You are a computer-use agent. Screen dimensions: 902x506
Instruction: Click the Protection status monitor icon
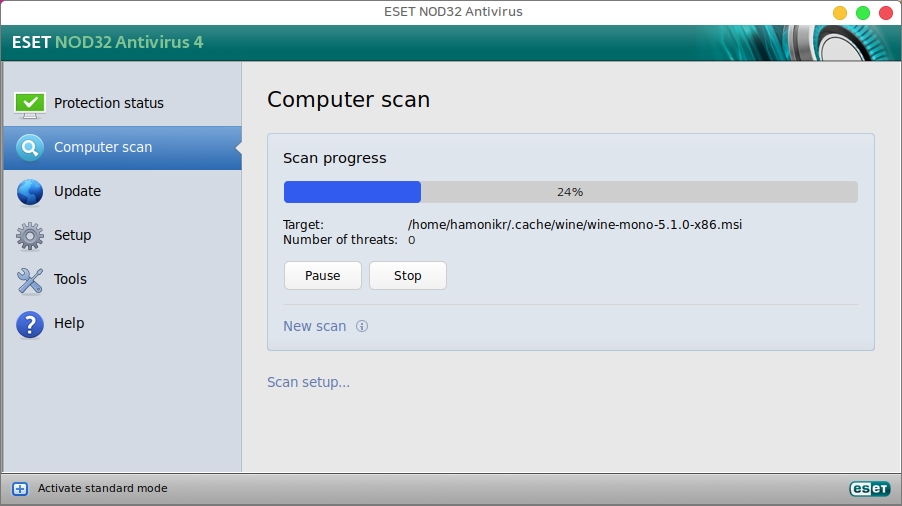[x=30, y=103]
